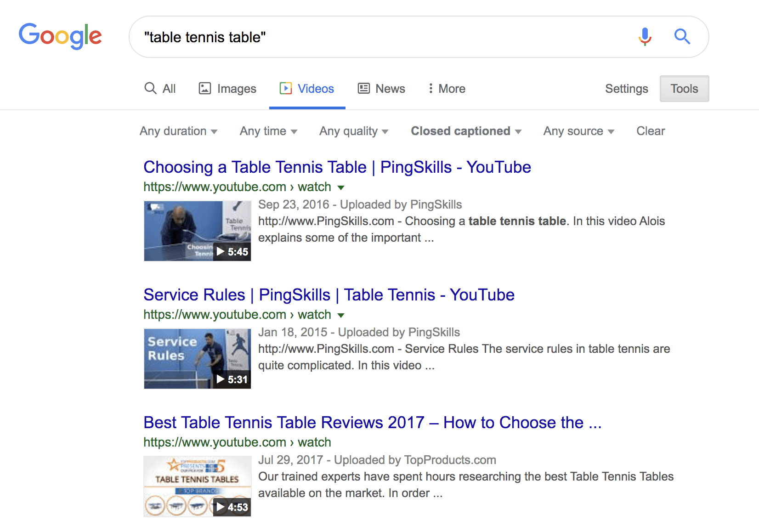759x532 pixels.
Task: Expand the Any duration filter
Action: (x=178, y=131)
